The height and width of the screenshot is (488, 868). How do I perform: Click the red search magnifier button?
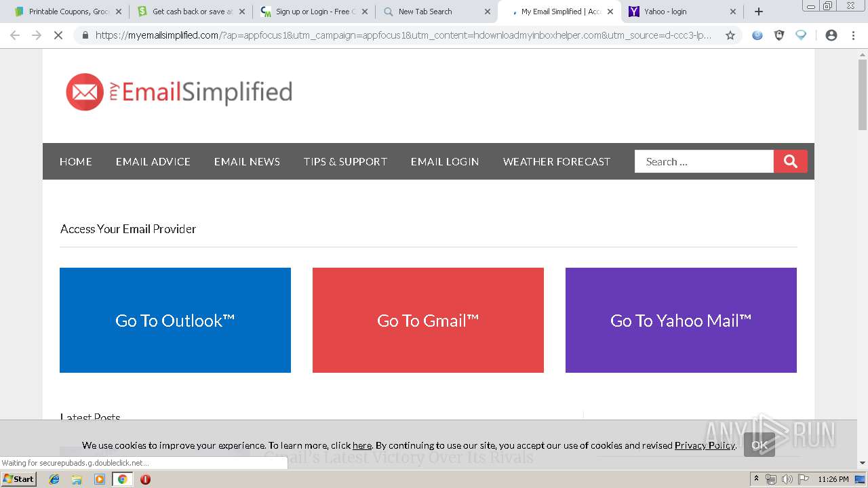coord(790,161)
